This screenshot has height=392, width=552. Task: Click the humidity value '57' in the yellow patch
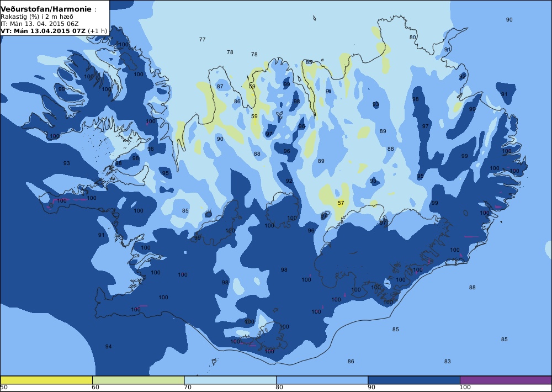[x=341, y=203]
